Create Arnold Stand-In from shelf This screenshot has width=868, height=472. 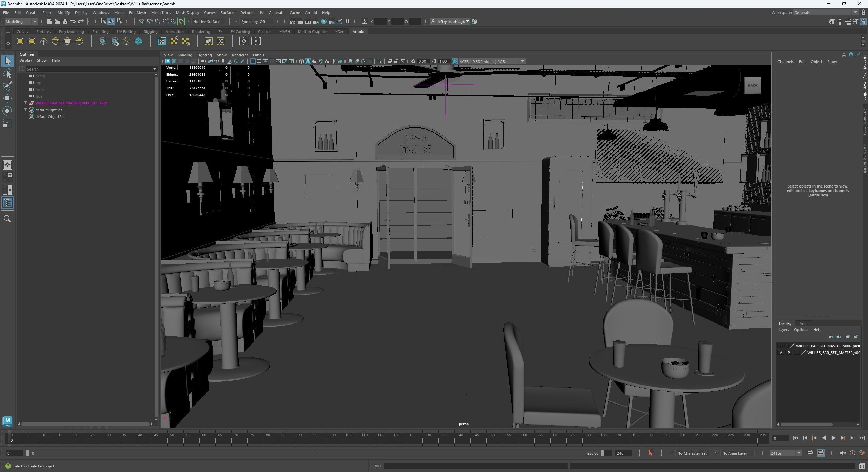click(x=103, y=41)
